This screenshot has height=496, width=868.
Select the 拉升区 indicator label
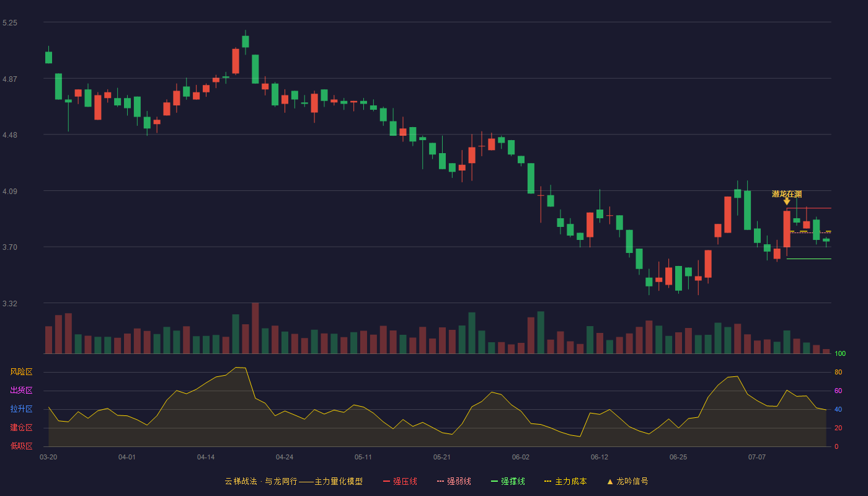(21, 409)
